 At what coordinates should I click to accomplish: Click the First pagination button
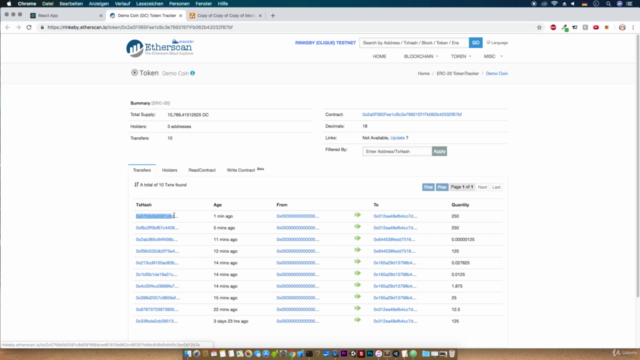[428, 187]
